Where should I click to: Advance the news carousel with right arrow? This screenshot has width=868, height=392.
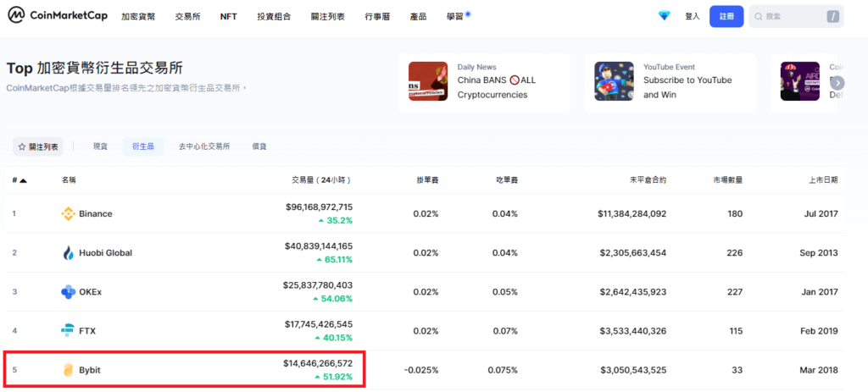pyautogui.click(x=837, y=83)
